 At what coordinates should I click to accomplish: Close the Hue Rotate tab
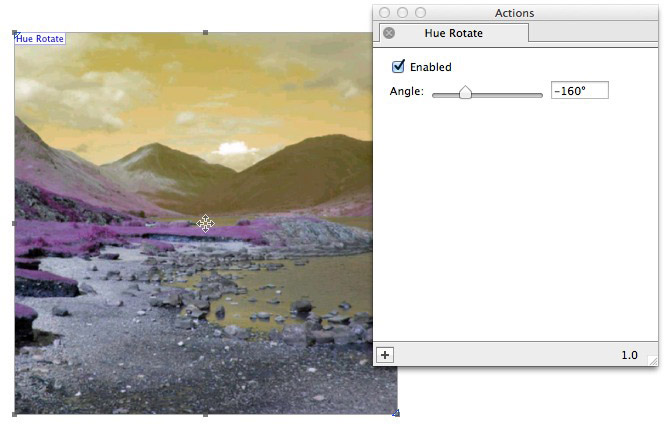(x=389, y=33)
